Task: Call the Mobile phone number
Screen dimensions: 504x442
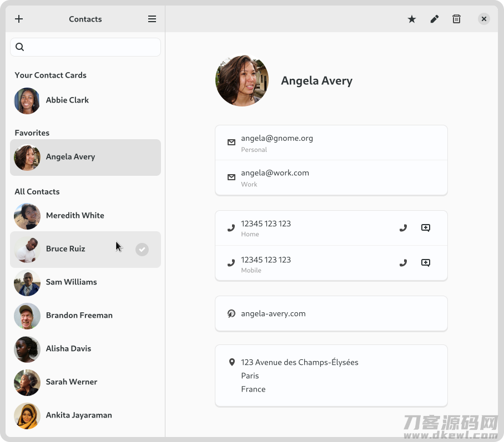Action: 403,263
